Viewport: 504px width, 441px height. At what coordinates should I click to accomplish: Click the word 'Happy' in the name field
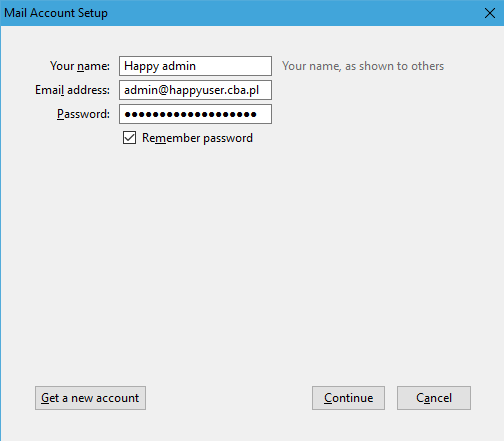coord(141,66)
